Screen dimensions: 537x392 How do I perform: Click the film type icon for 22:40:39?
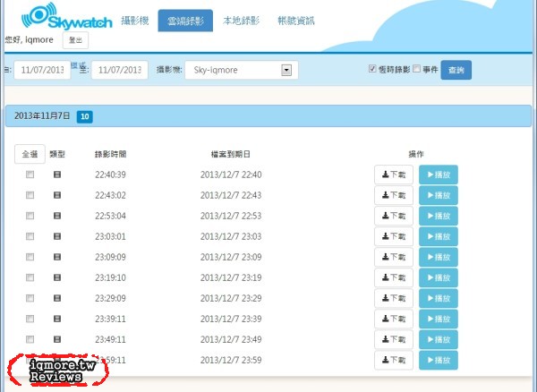point(57,175)
